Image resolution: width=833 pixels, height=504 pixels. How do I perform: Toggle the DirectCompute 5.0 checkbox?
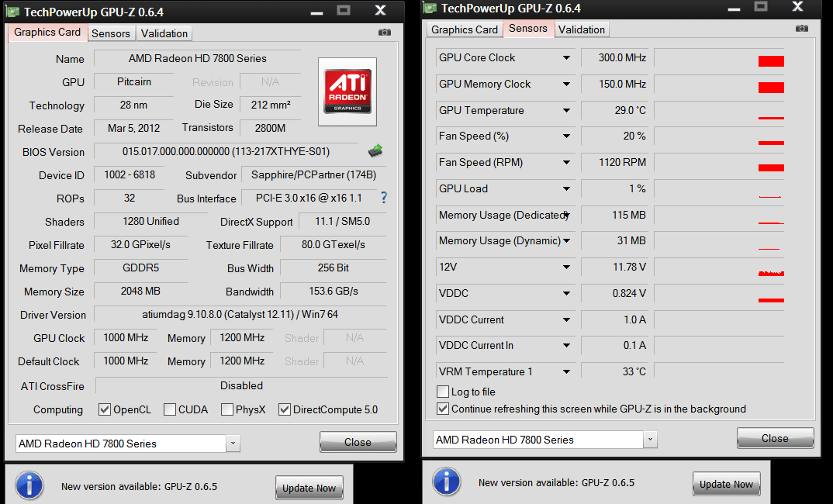coord(284,409)
